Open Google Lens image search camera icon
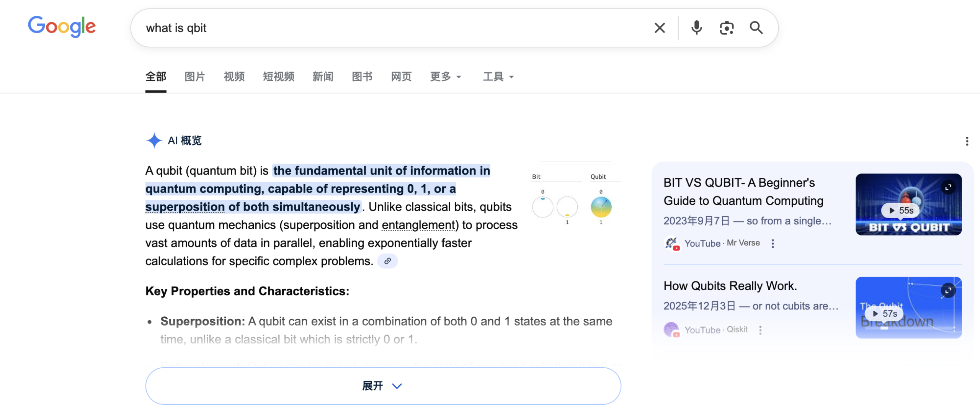Image resolution: width=980 pixels, height=412 pixels. (726, 28)
